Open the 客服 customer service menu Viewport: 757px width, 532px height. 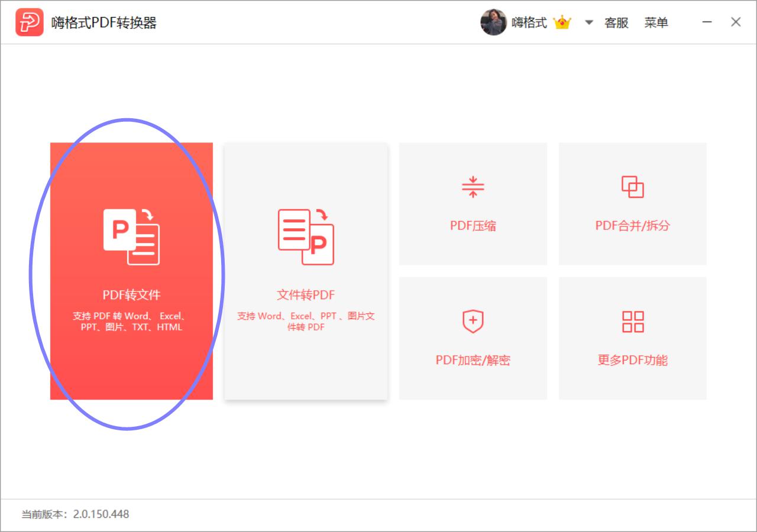pos(616,22)
